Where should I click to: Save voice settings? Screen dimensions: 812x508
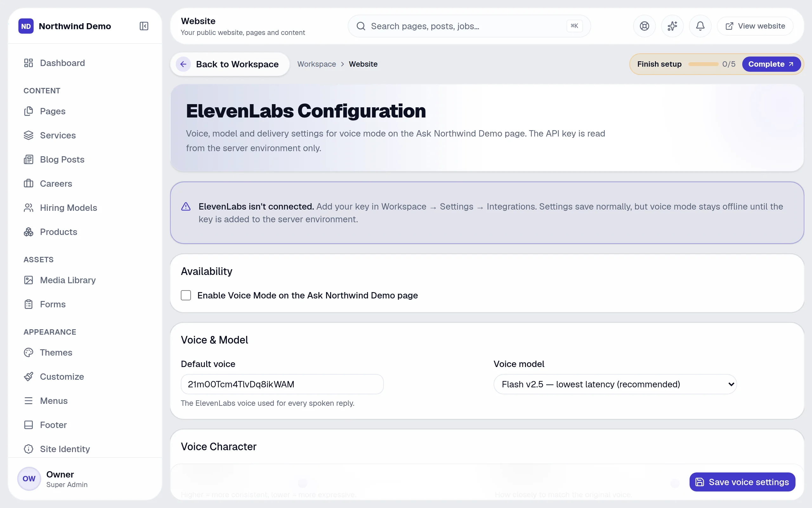[742, 482]
